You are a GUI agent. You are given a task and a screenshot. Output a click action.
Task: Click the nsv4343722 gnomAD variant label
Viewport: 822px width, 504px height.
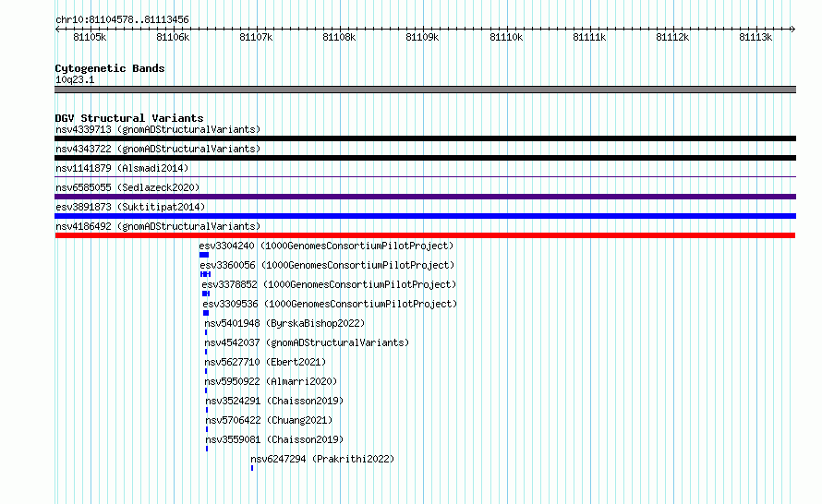click(x=158, y=149)
